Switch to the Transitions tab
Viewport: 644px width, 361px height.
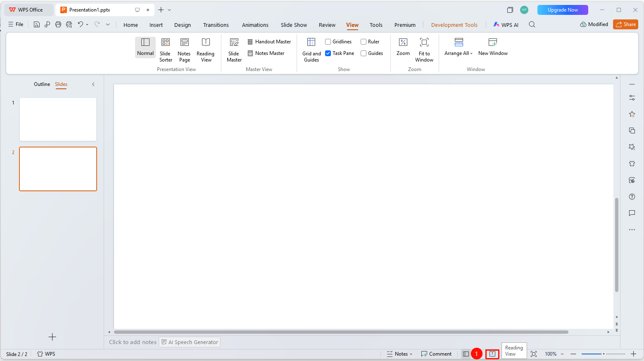pyautogui.click(x=216, y=25)
